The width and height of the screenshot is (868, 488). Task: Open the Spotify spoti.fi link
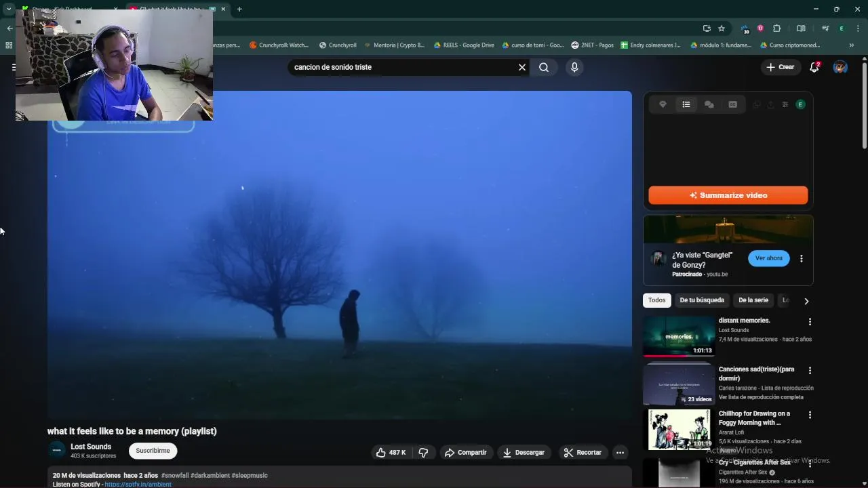[138, 485]
